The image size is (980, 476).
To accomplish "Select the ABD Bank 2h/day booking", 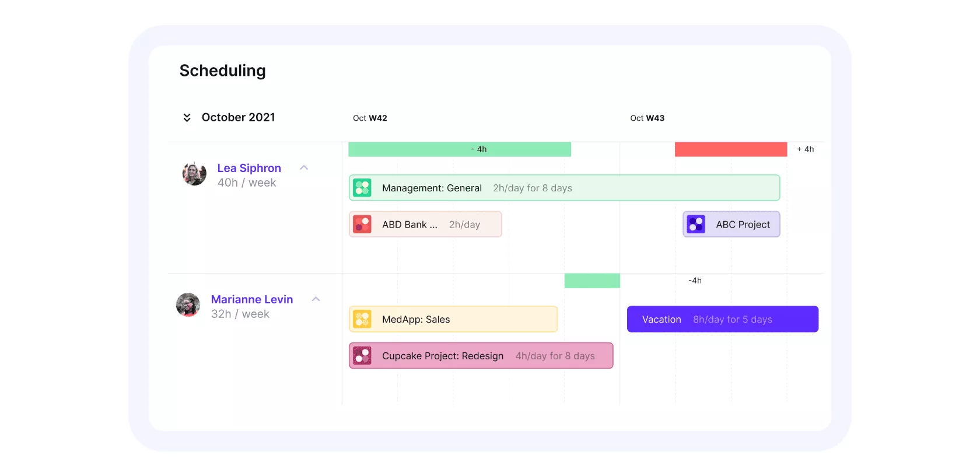I will (425, 225).
